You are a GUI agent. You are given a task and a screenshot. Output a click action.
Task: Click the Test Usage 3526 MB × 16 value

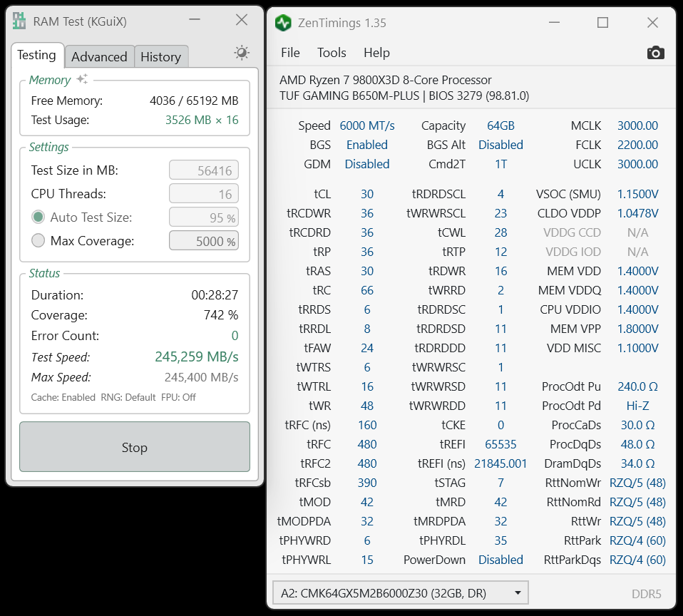coord(202,120)
